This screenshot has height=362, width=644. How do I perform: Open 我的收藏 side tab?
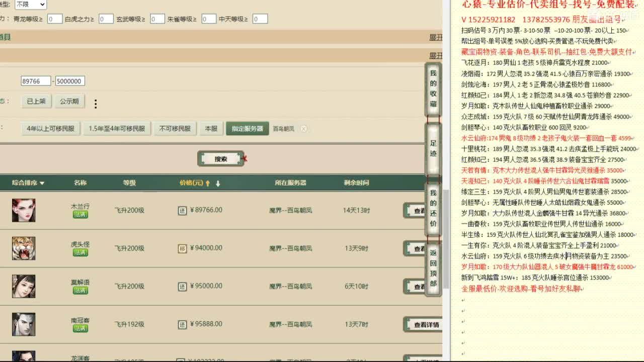click(433, 88)
